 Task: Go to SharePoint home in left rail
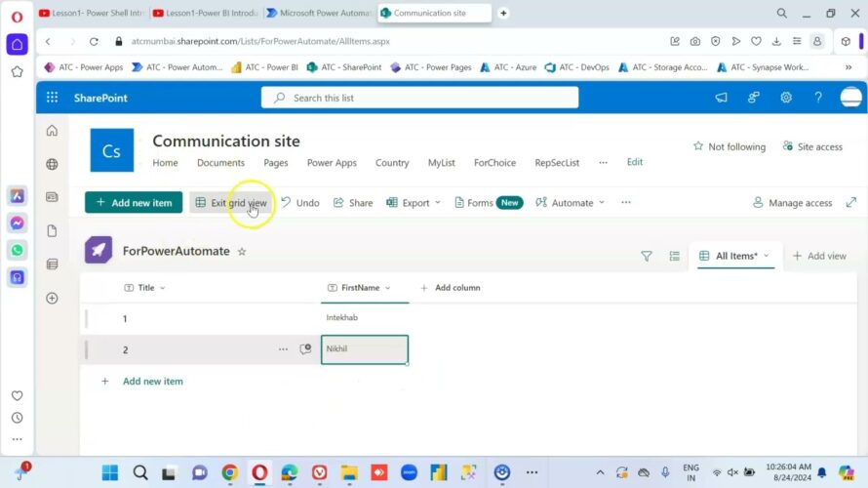[x=52, y=131]
